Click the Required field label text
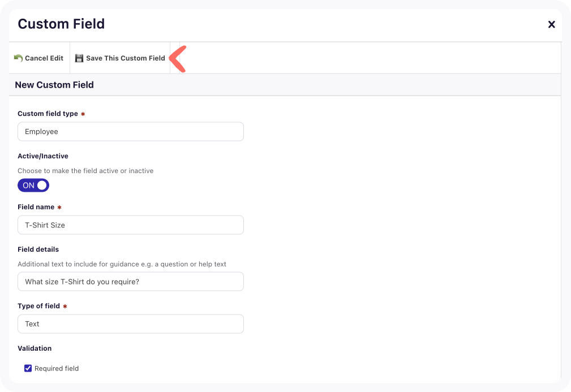571x392 pixels. click(57, 368)
